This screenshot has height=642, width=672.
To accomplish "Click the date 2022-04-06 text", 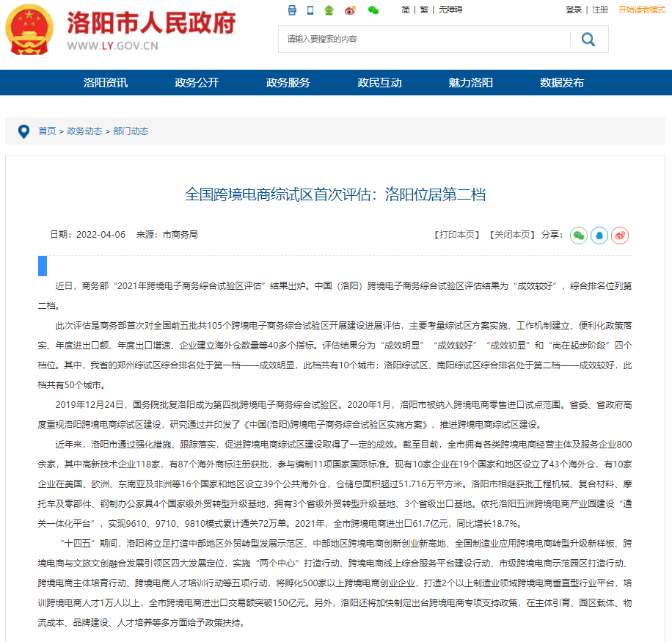I will (x=101, y=235).
